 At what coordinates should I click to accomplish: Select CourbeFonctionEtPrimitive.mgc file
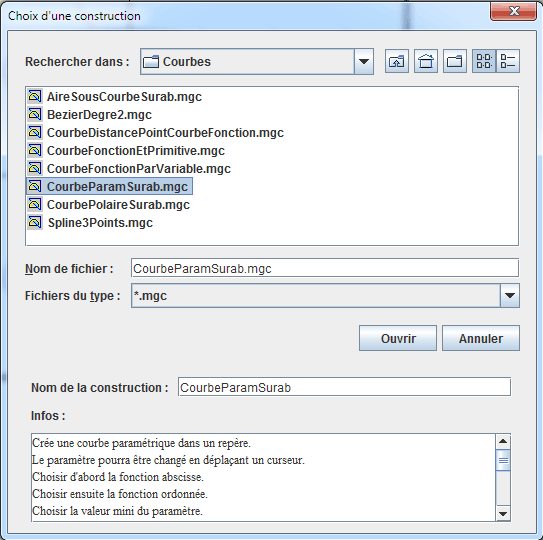(x=126, y=151)
